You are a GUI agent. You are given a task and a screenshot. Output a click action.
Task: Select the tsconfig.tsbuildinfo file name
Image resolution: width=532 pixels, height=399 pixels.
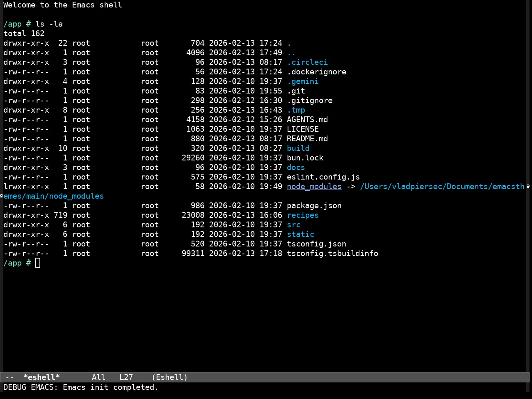332,254
